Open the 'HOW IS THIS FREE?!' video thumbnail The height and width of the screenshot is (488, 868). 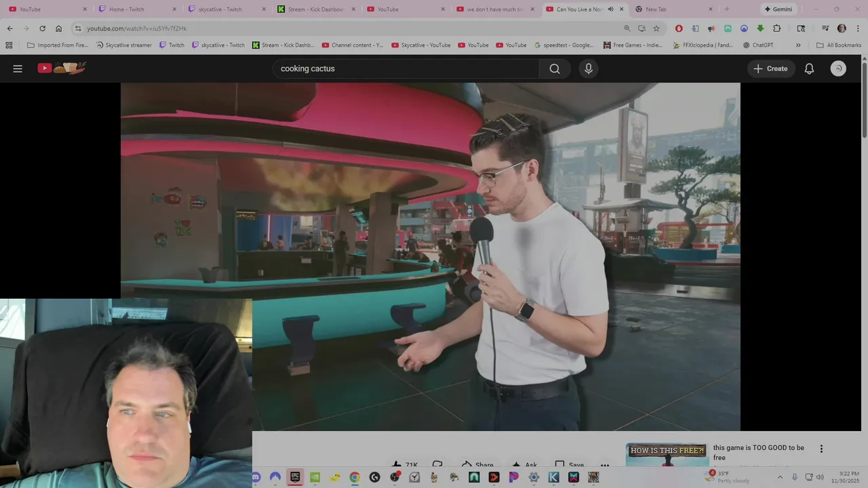click(667, 455)
